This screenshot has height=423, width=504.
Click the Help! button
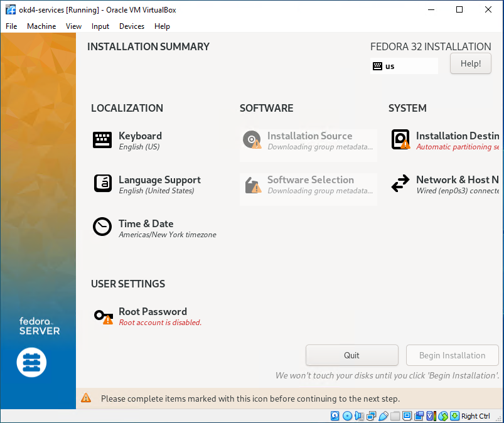click(470, 63)
